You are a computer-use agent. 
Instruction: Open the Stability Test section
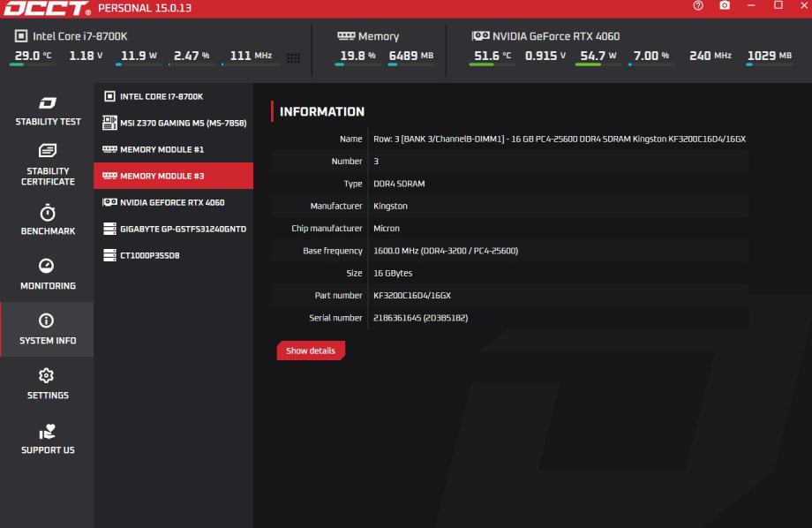click(48, 111)
